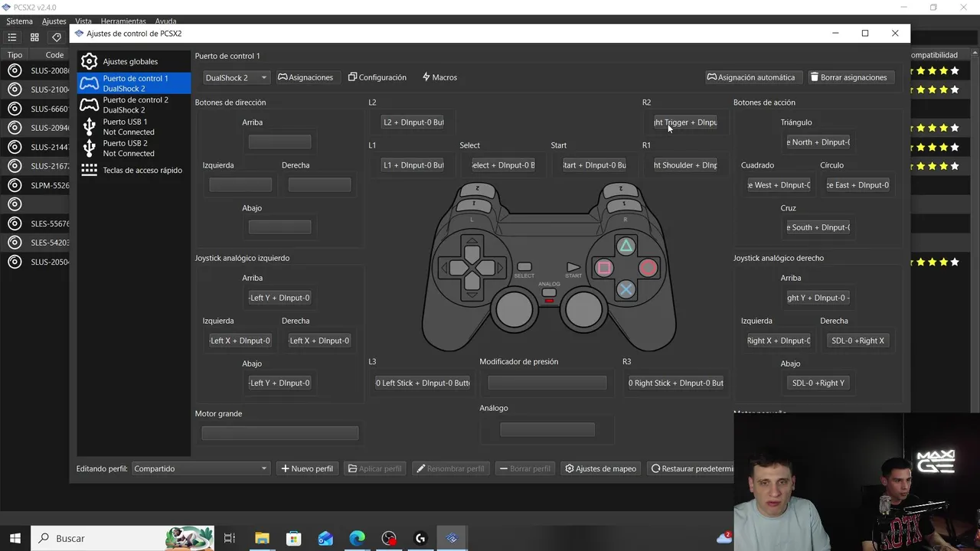The width and height of the screenshot is (980, 551).
Task: Open Puerto USB 2 settings
Action: 134,148
